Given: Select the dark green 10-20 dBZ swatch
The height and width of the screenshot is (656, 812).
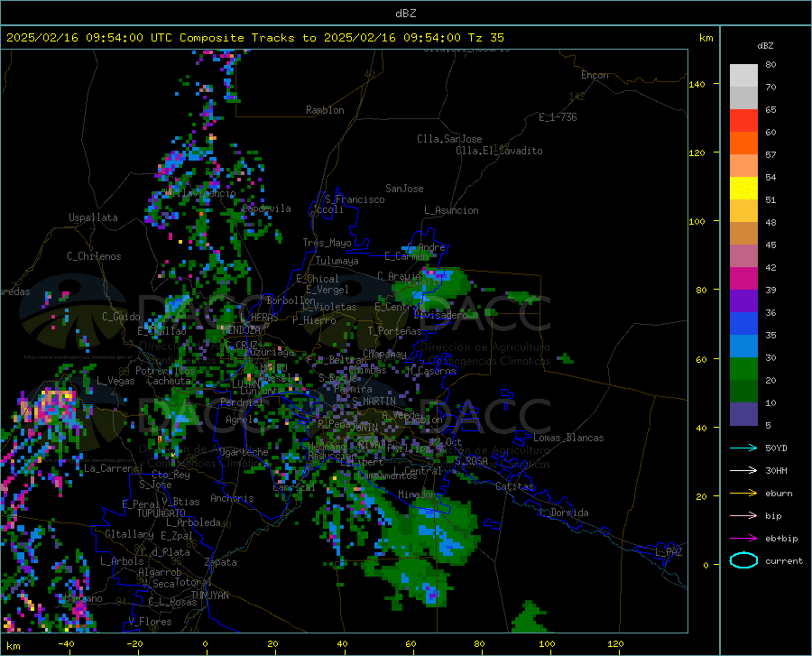Looking at the screenshot, I should point(743,392).
